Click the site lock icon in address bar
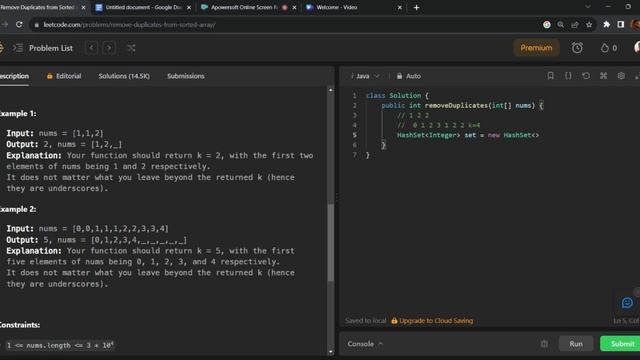Viewport: 640px width, 360px height. pos(37,25)
